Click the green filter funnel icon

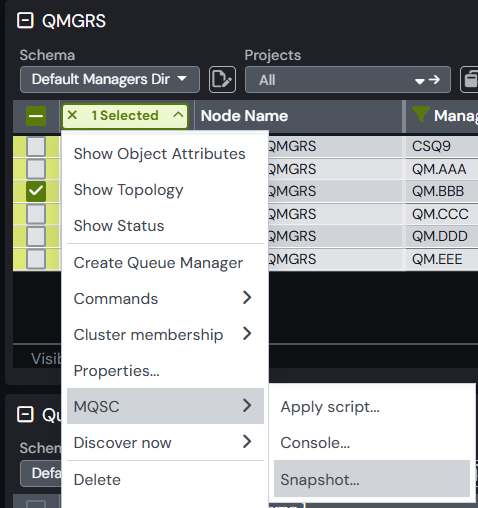(x=420, y=115)
